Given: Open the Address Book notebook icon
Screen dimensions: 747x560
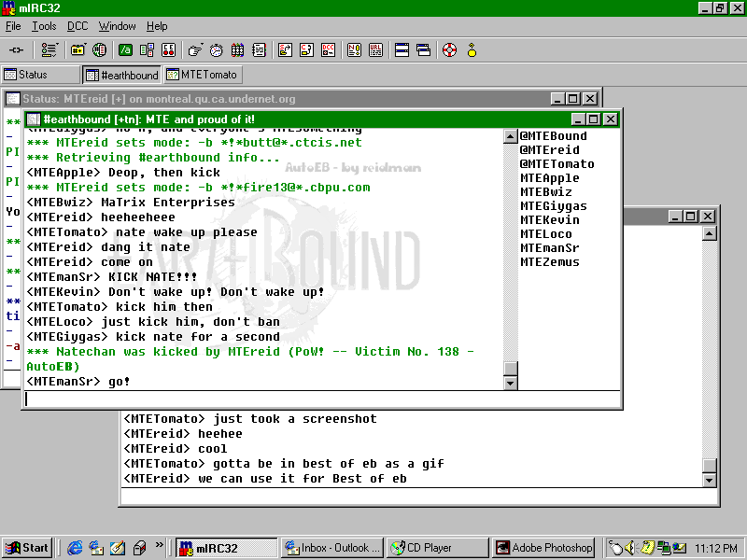Looking at the screenshot, I should [259, 50].
